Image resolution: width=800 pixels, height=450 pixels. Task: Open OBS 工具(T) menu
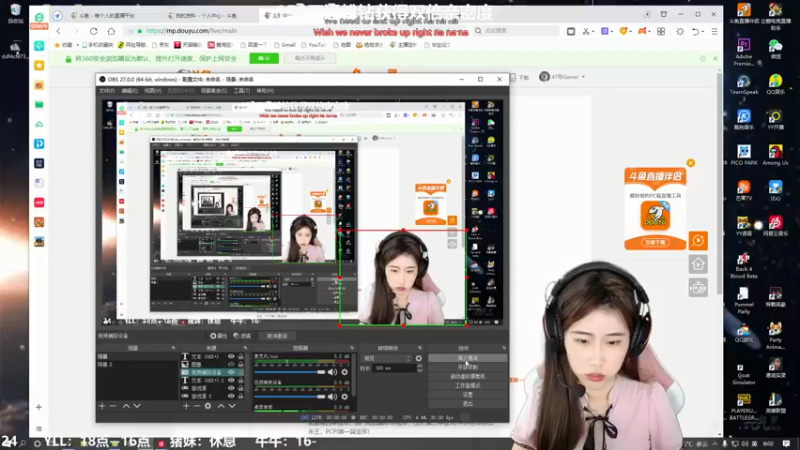tap(242, 91)
